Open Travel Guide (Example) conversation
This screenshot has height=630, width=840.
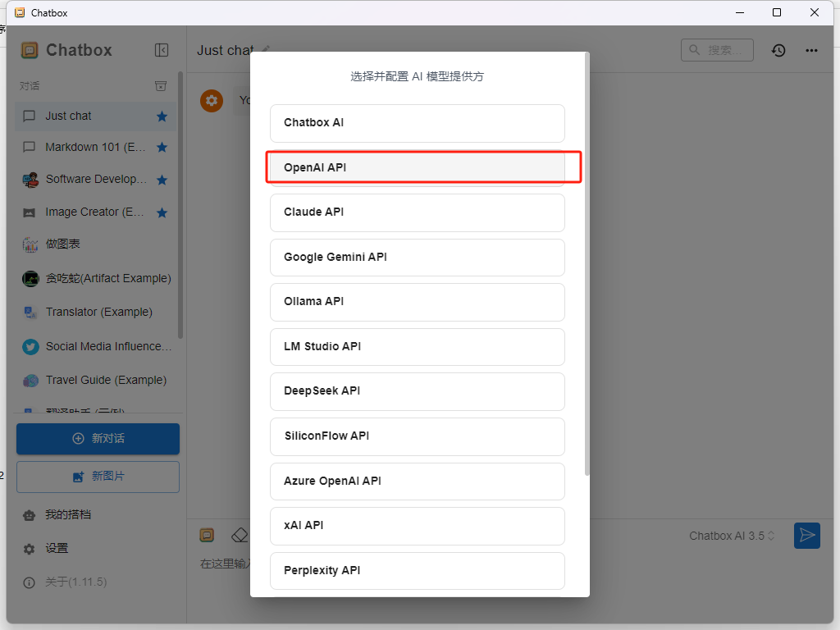(x=106, y=380)
